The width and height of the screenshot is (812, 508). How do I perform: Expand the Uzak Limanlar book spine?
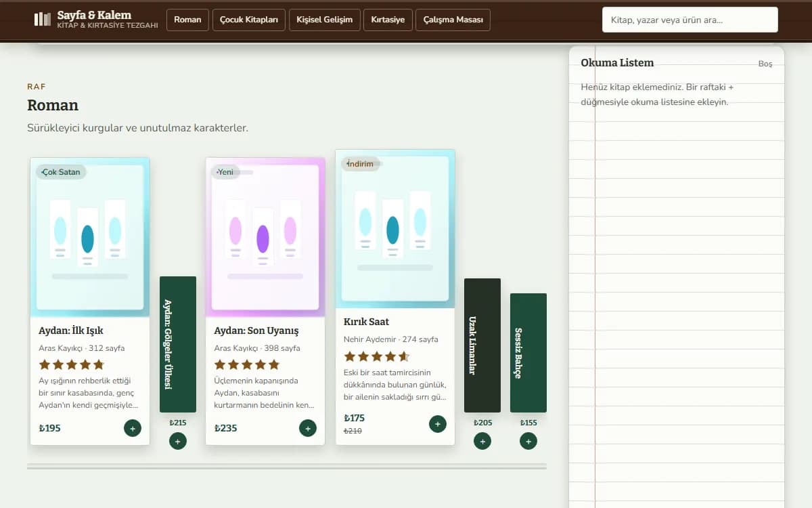click(x=482, y=345)
